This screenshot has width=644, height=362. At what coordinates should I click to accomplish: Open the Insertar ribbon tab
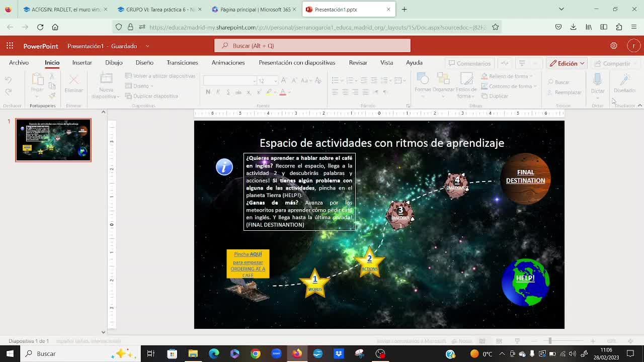coord(82,63)
